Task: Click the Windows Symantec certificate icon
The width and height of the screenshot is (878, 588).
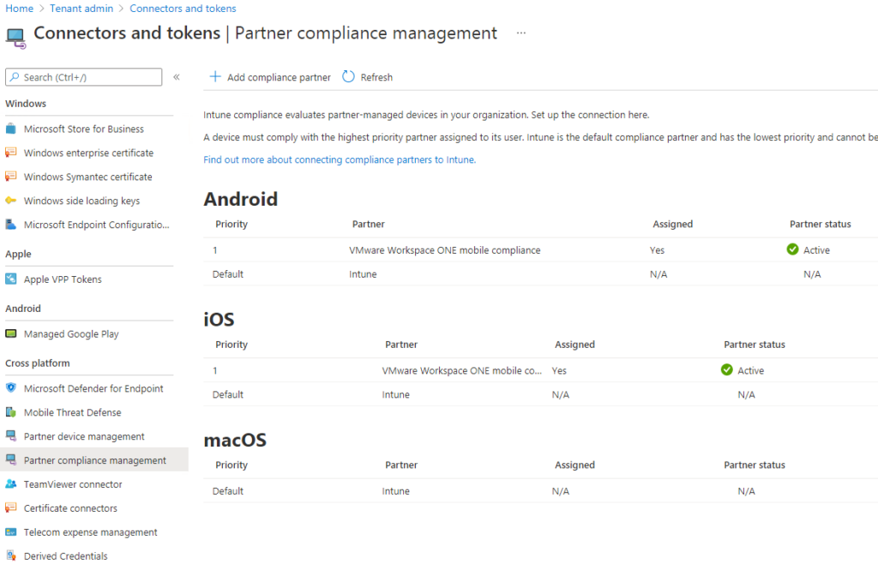Action: [10, 177]
